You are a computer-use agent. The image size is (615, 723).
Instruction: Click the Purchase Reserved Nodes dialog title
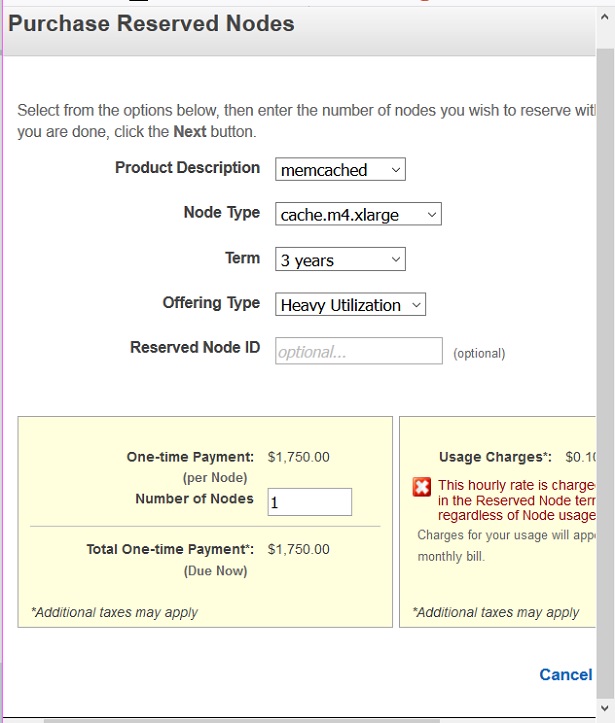[x=152, y=24]
